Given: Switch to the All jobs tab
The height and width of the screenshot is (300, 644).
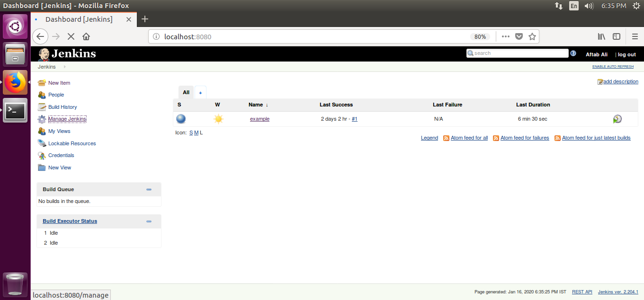Looking at the screenshot, I should point(186,92).
